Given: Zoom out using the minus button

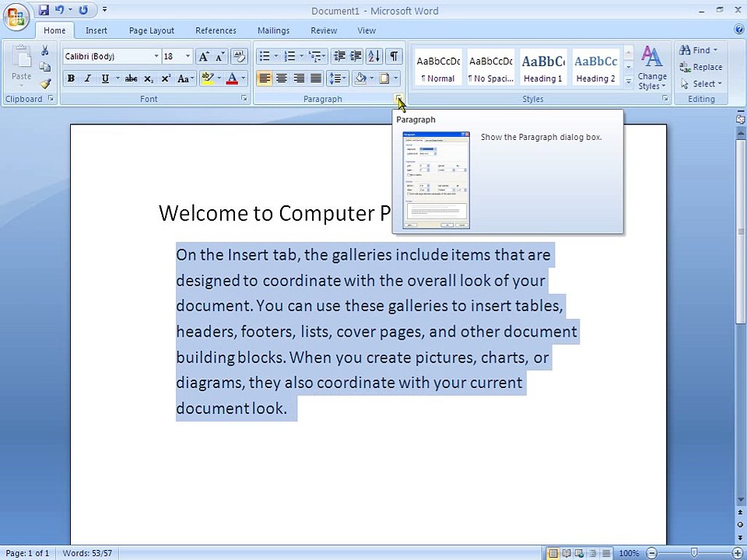Looking at the screenshot, I should [x=652, y=553].
